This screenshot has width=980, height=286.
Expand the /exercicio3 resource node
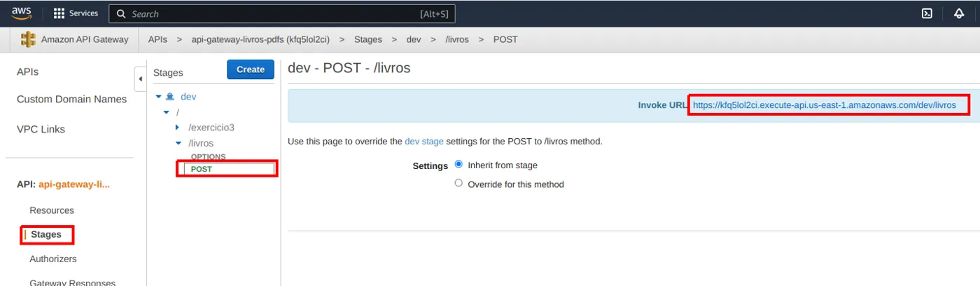coord(177,128)
